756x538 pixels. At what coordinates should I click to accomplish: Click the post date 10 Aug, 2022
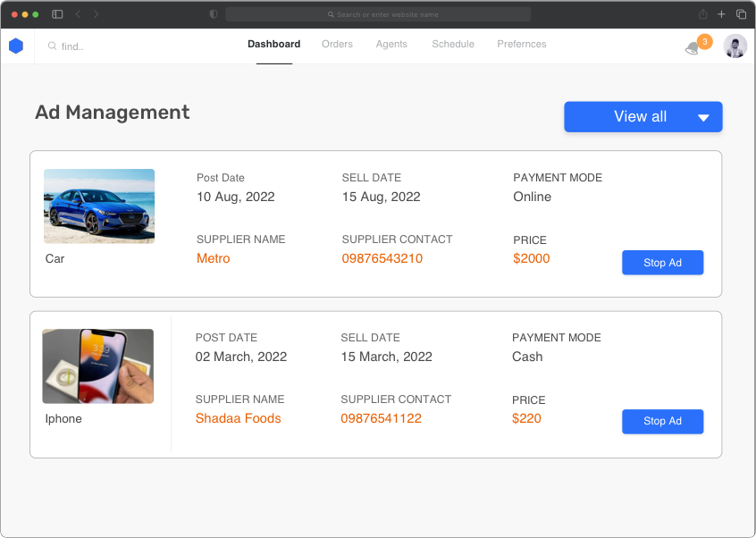tap(236, 198)
